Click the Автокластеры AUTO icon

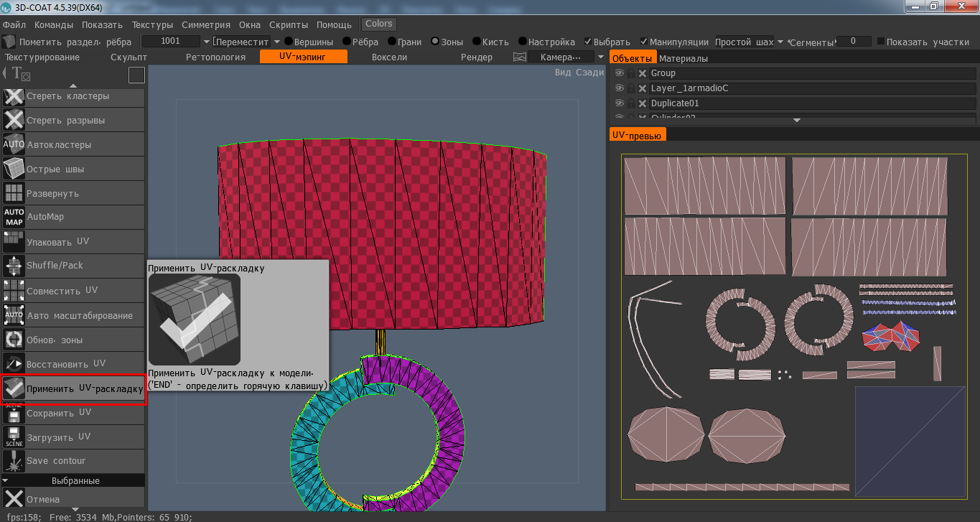coord(14,144)
